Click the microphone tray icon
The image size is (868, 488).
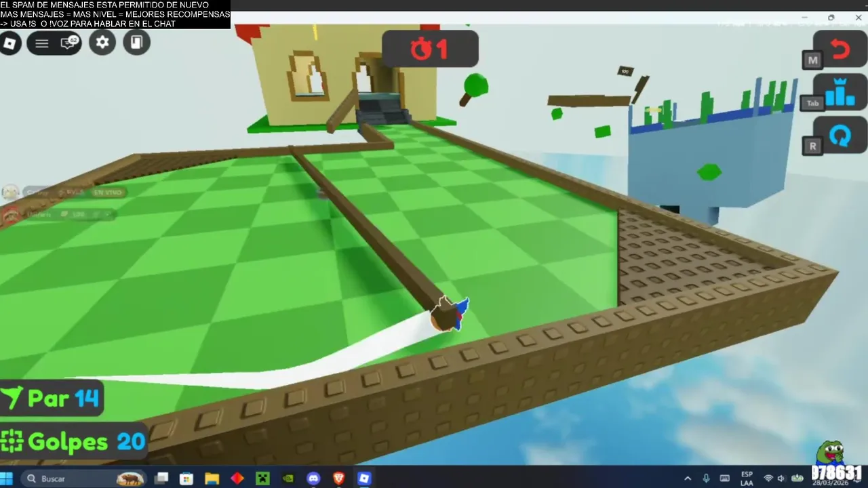click(x=706, y=479)
